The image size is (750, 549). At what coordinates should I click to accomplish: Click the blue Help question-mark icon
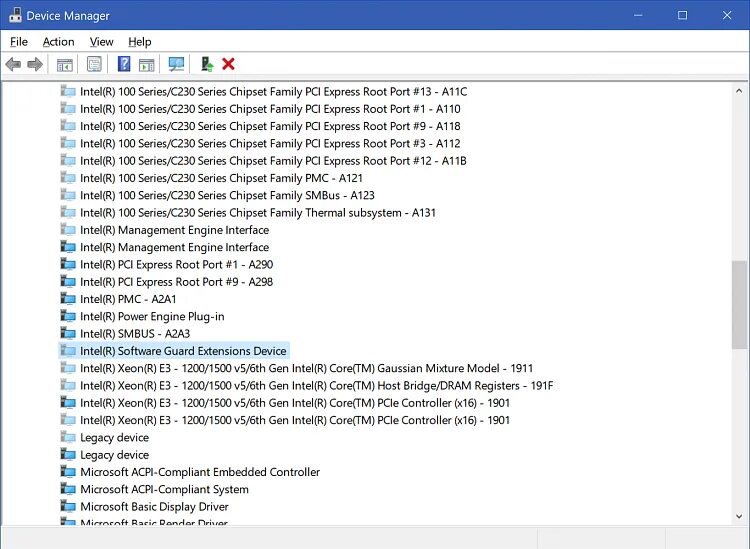pos(124,64)
